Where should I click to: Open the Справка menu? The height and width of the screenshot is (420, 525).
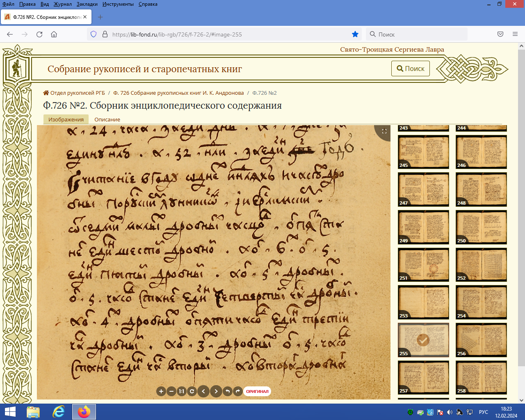148,4
